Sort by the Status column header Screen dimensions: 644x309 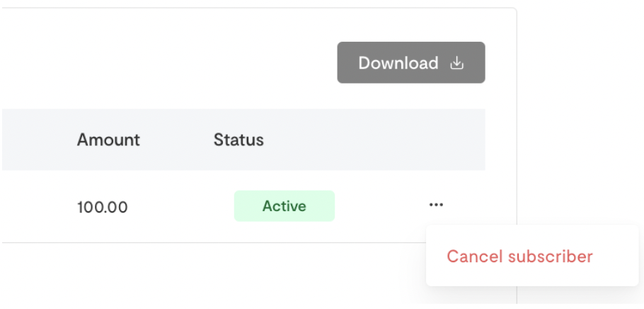click(x=238, y=140)
